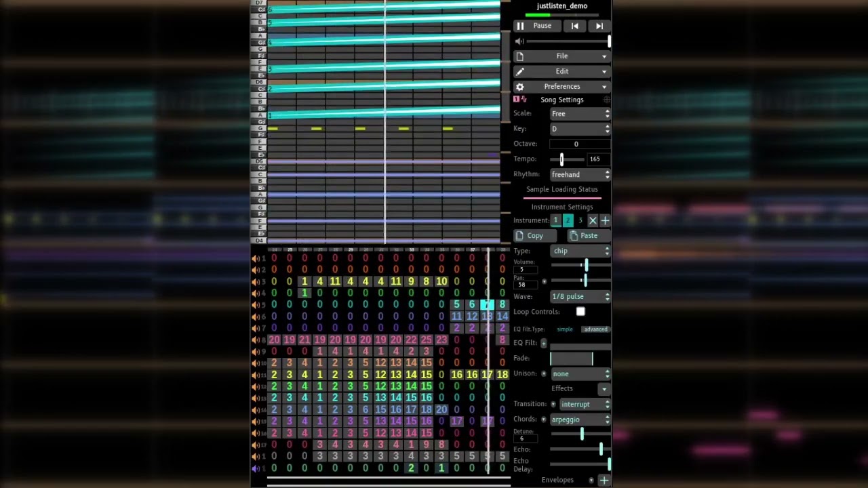Open the Rhythm dropdown set to freehand
The image size is (868, 488).
(x=580, y=175)
